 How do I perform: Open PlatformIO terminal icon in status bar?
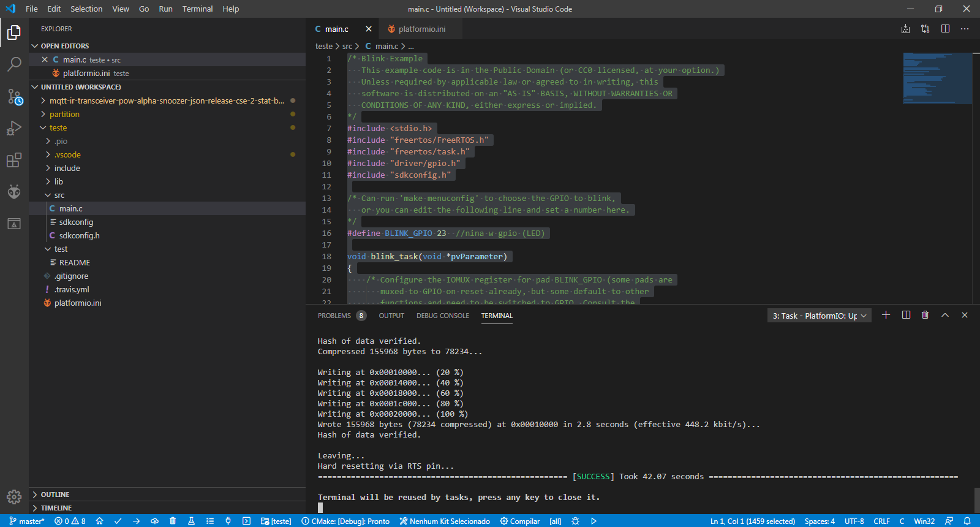pos(246,521)
